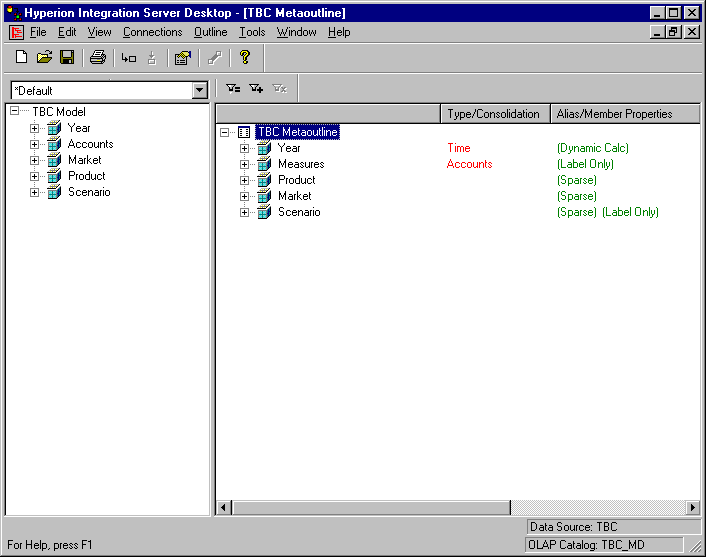Open the Help menu
The height and width of the screenshot is (557, 706).
[x=339, y=32]
